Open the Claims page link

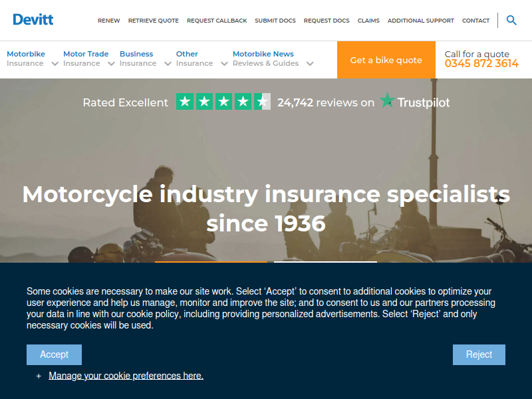click(x=368, y=21)
